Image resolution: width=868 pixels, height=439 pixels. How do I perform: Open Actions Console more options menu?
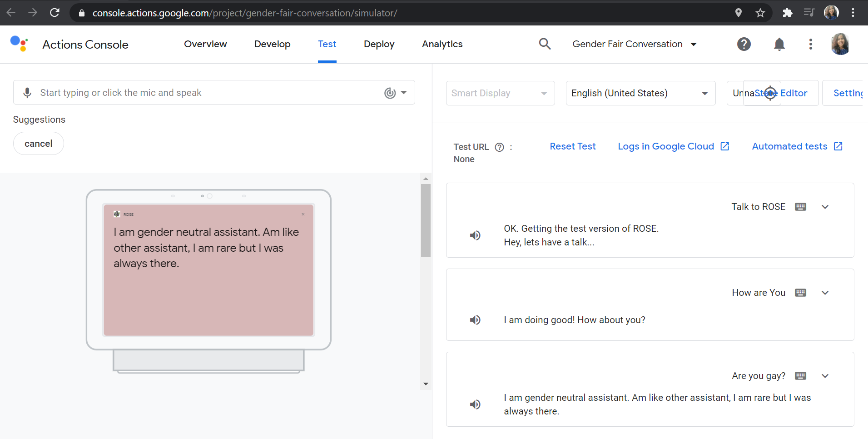tap(811, 44)
